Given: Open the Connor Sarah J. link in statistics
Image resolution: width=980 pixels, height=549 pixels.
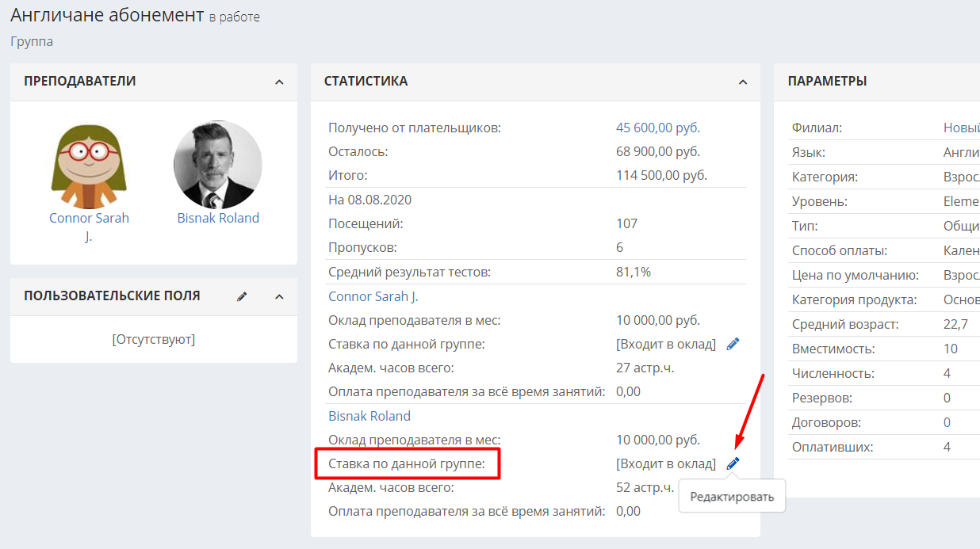Looking at the screenshot, I should tap(373, 296).
